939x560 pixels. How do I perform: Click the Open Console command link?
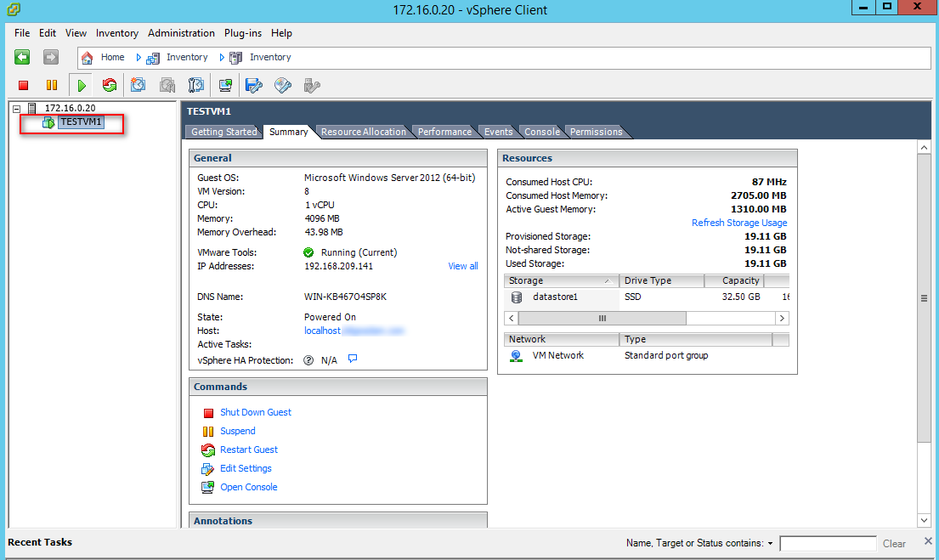pyautogui.click(x=249, y=487)
